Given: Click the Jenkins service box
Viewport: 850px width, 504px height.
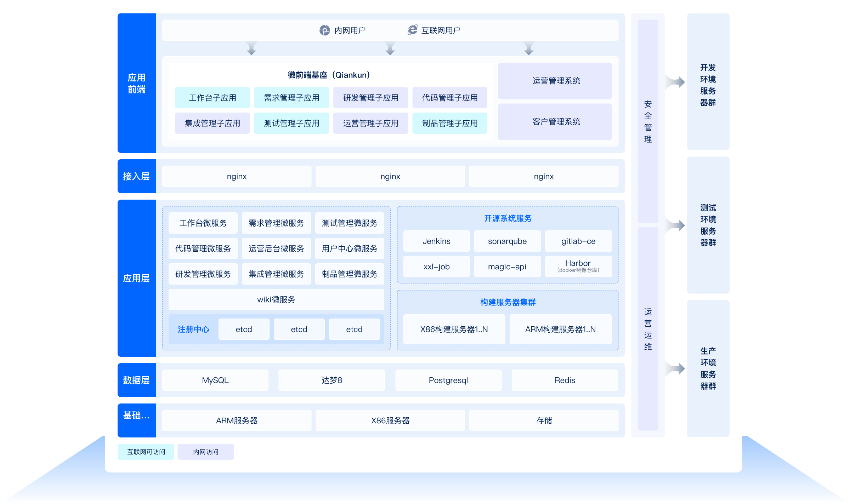Looking at the screenshot, I should coord(436,241).
